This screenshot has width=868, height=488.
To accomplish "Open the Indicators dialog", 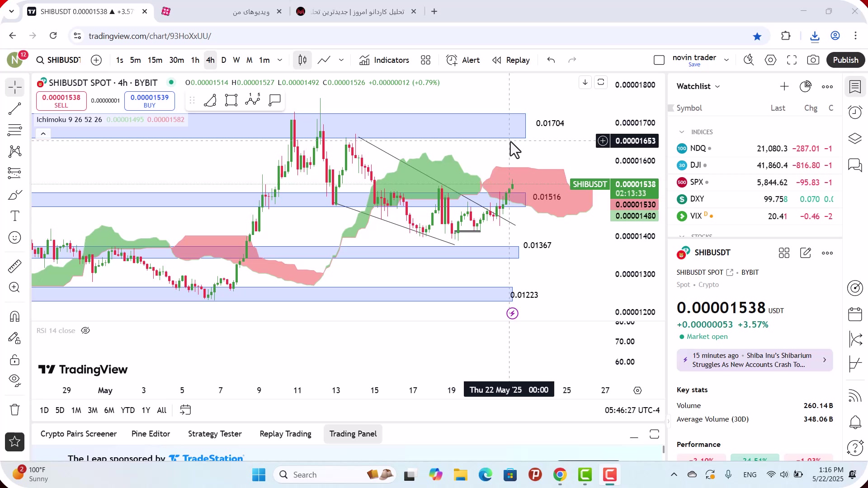I will [x=384, y=60].
